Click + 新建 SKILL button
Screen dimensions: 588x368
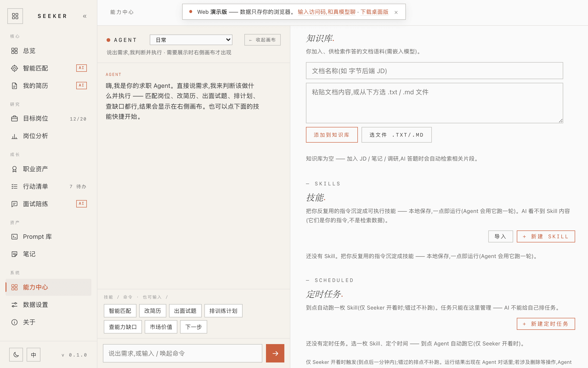[546, 236]
